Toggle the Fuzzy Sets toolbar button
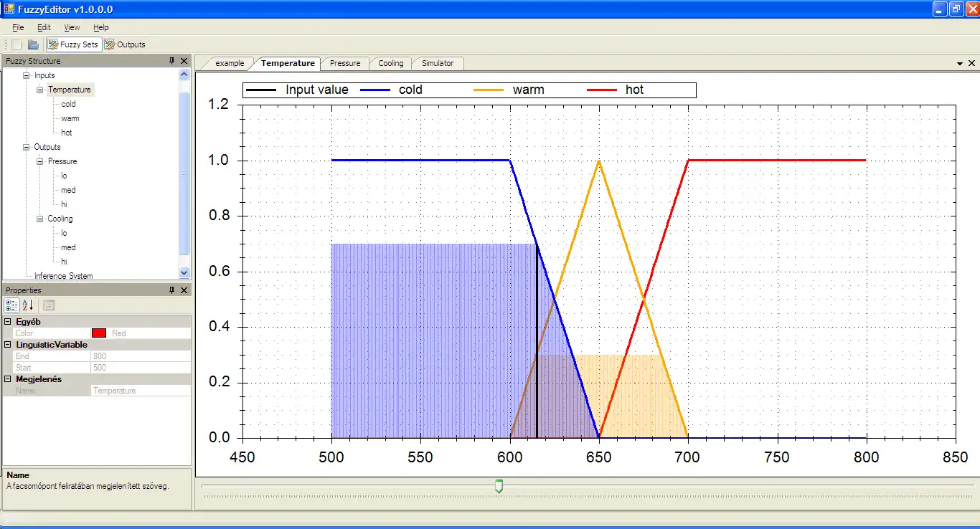This screenshot has width=980, height=529. 73,44
